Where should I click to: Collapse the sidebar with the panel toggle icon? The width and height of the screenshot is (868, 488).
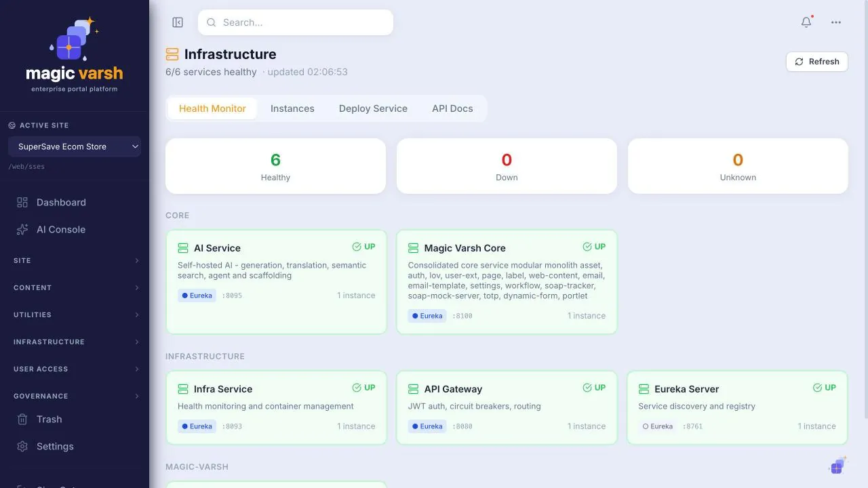click(x=178, y=22)
